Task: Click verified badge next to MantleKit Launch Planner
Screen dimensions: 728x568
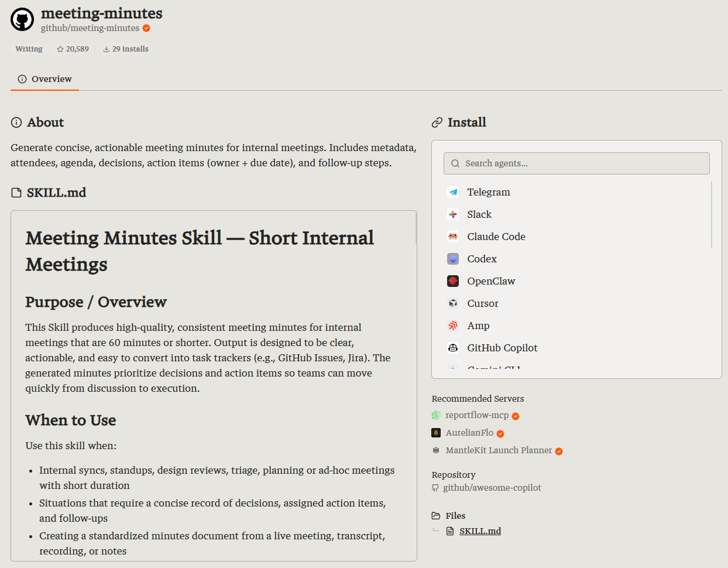Action: click(559, 451)
